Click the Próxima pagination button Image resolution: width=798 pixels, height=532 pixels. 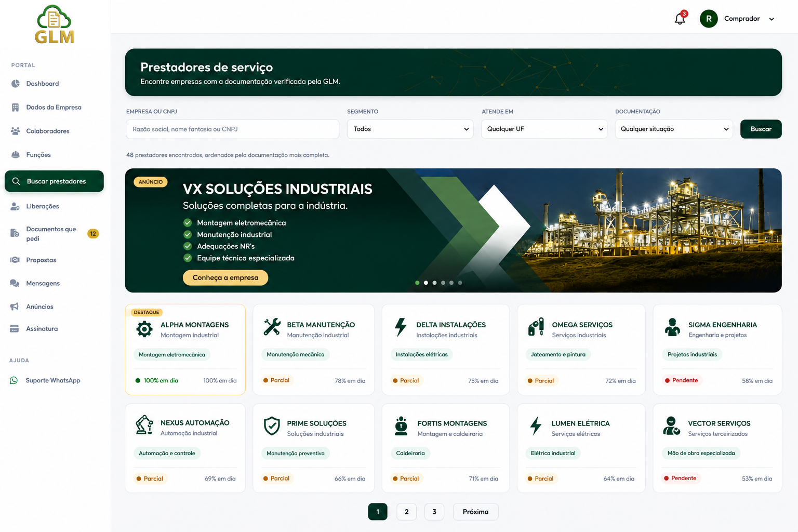(475, 512)
